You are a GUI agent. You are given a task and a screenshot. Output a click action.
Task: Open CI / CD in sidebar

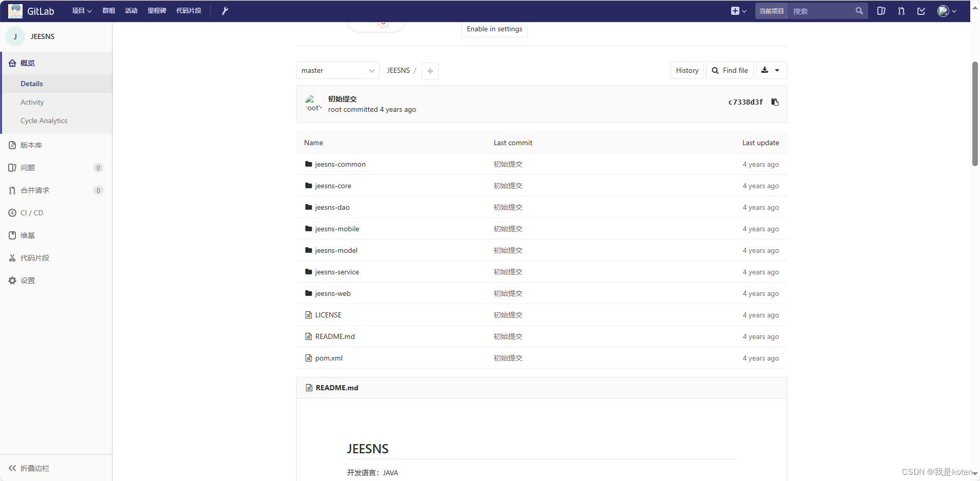pyautogui.click(x=56, y=213)
